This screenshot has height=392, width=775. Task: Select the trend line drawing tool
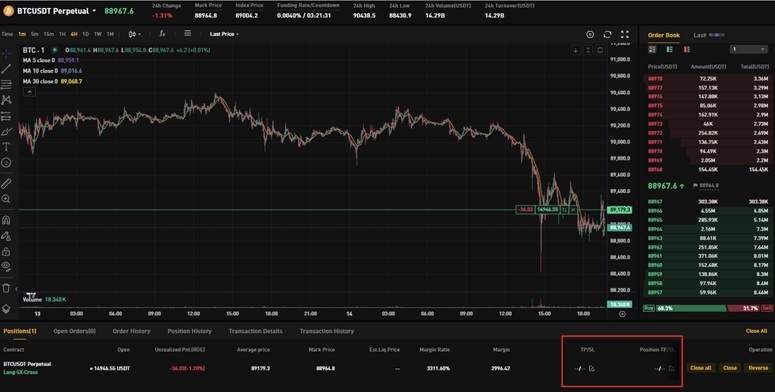(x=6, y=69)
